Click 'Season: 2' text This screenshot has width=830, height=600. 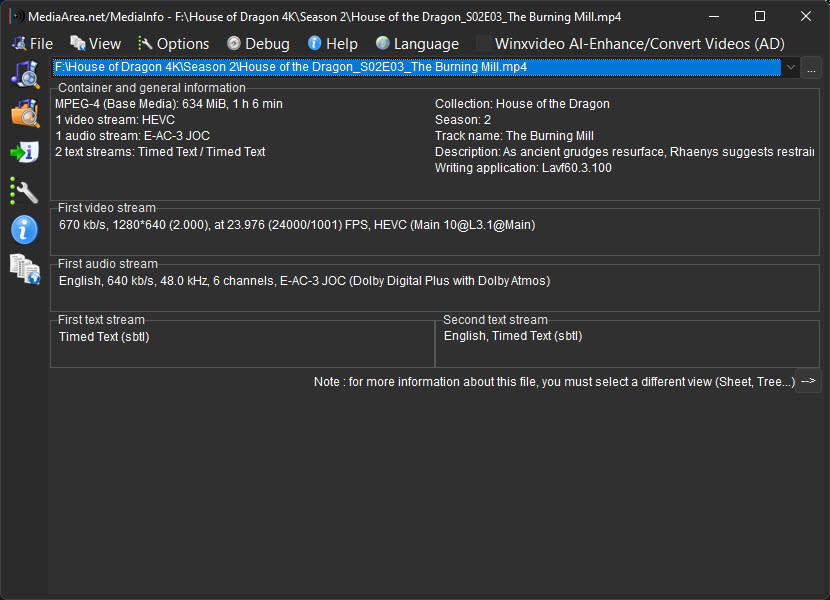click(463, 120)
